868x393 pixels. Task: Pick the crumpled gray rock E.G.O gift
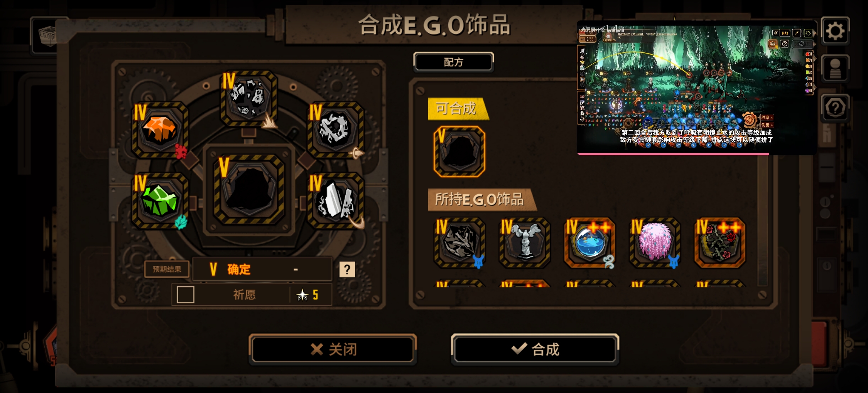[x=459, y=243]
